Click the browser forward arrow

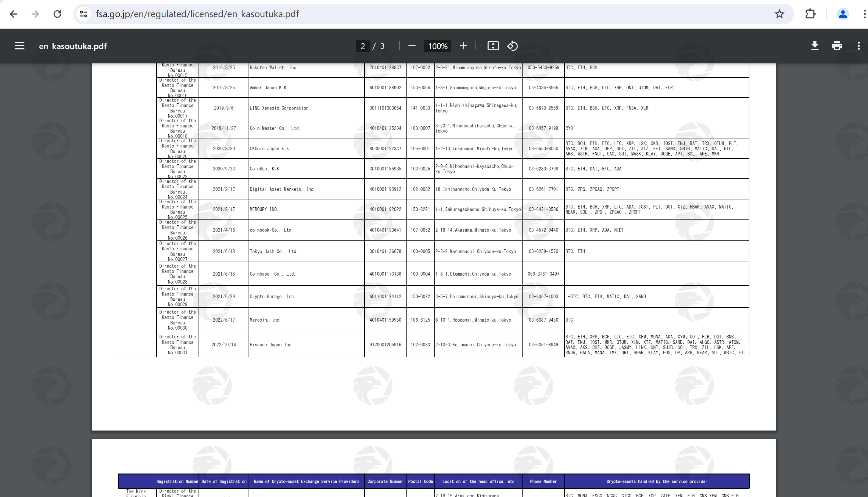pyautogui.click(x=35, y=14)
